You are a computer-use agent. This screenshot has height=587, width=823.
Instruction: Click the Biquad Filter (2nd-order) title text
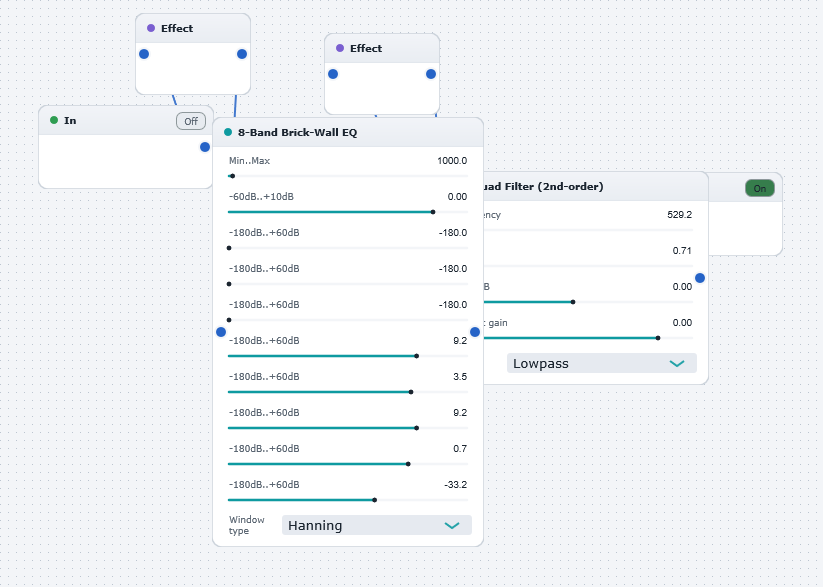coord(543,186)
